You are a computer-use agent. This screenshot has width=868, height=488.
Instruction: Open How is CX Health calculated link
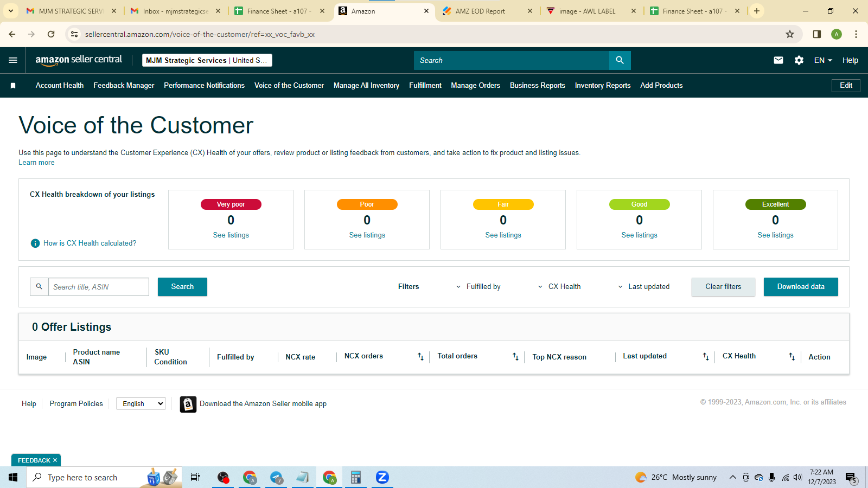point(90,243)
